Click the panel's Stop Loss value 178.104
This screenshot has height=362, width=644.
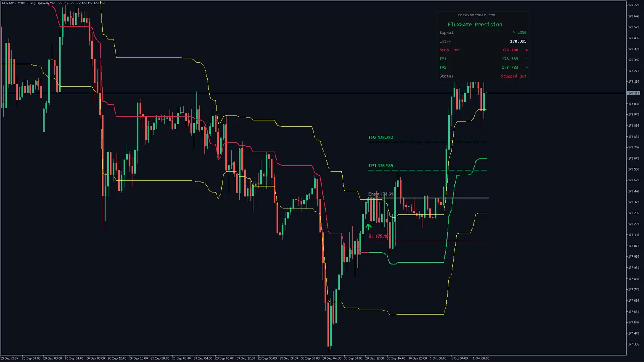(x=510, y=50)
